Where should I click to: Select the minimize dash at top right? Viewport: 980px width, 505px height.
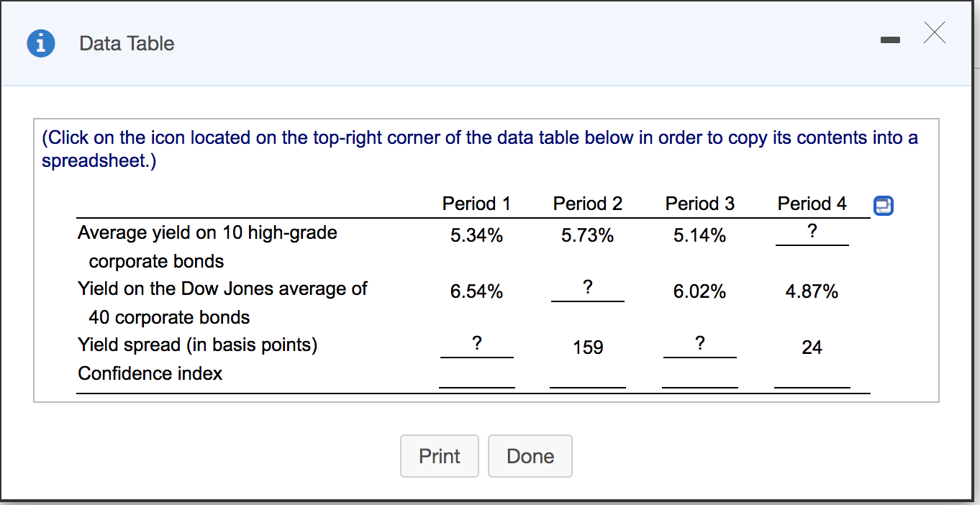click(x=890, y=40)
